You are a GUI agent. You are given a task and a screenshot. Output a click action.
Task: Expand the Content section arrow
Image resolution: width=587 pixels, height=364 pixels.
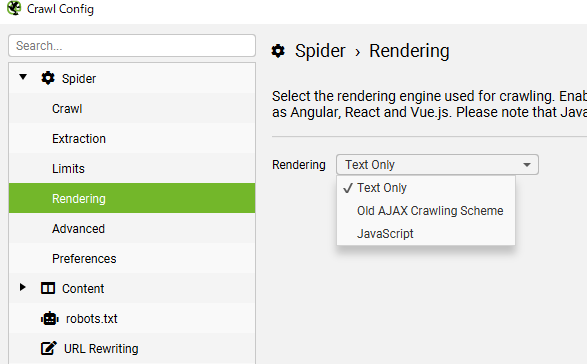(x=23, y=287)
